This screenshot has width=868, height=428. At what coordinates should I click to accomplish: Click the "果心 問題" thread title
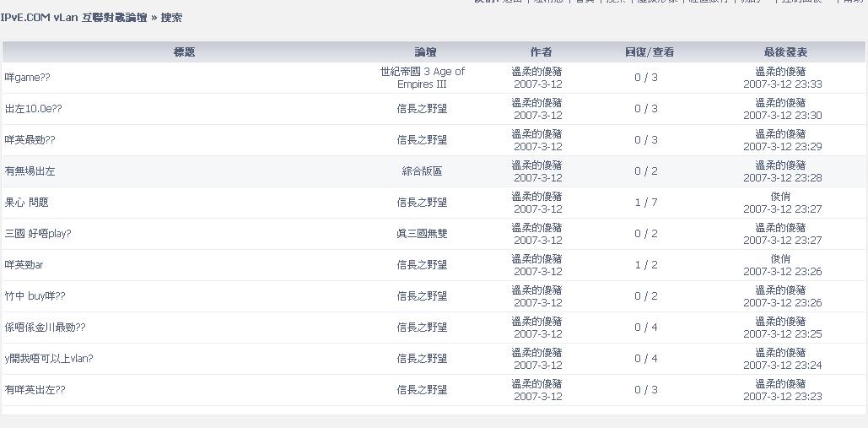pyautogui.click(x=26, y=203)
